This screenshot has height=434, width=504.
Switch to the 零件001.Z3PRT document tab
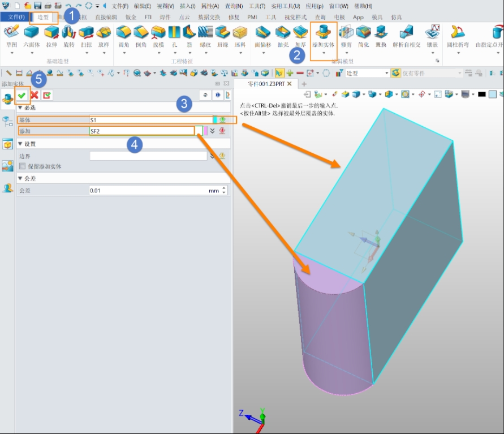pyautogui.click(x=266, y=84)
